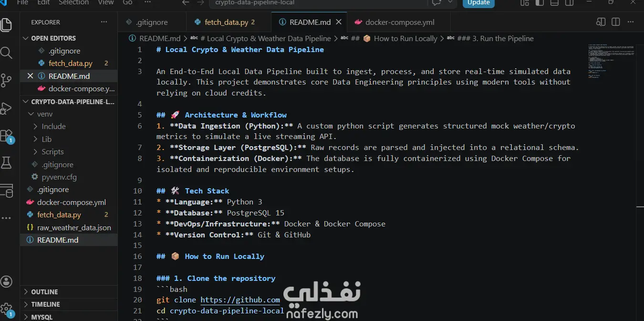Screen dimensions: 644x321
Task: Split the editor to the right
Action: 616,22
